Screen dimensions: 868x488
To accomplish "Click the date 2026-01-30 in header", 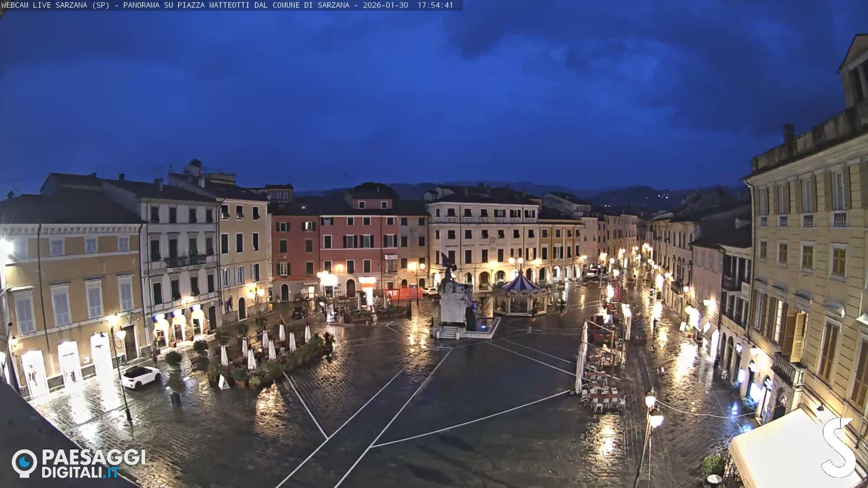I will (385, 5).
